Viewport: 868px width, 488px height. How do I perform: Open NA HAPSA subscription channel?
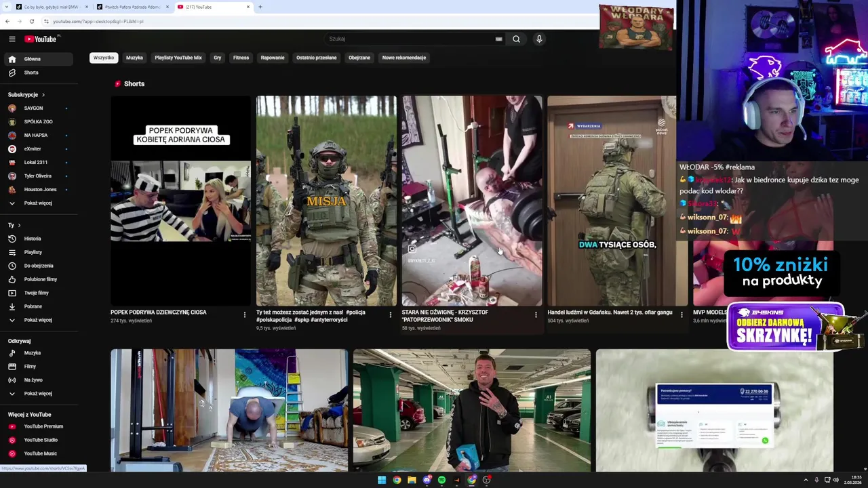click(x=37, y=135)
